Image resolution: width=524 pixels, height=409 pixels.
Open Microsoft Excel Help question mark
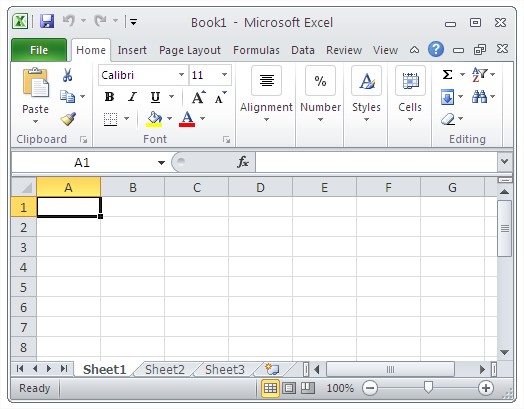[x=436, y=49]
